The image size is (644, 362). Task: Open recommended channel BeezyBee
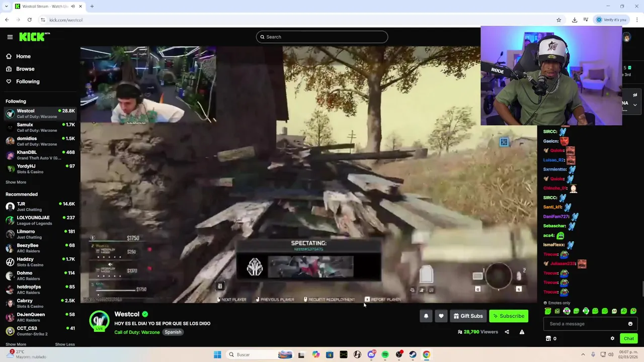click(40, 248)
